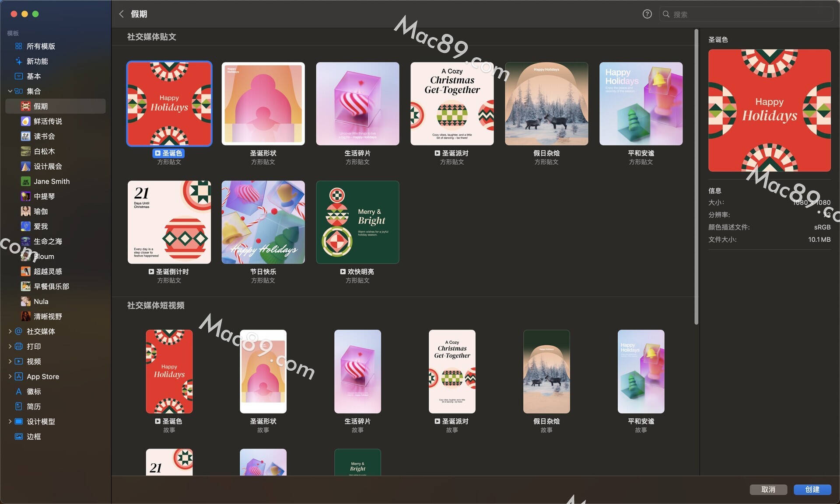Select the 新功能 sparkle icon in sidebar
The height and width of the screenshot is (504, 840).
tap(18, 61)
